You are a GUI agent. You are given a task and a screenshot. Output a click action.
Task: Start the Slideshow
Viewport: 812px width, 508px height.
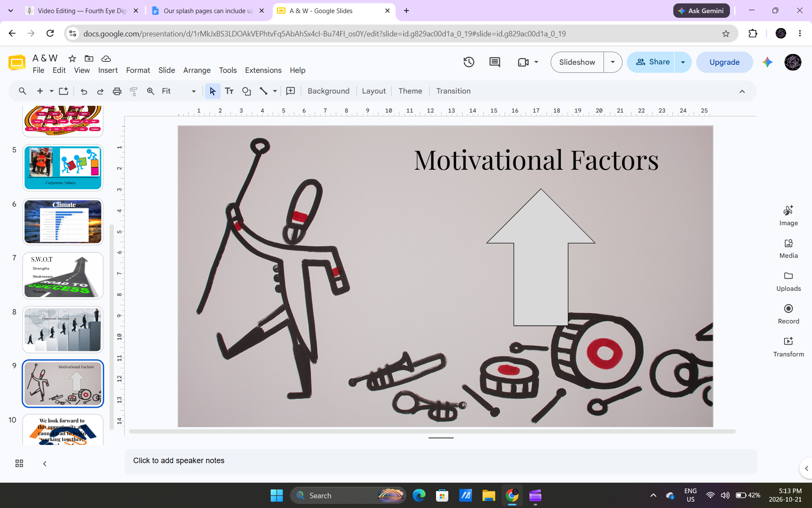[x=577, y=62]
